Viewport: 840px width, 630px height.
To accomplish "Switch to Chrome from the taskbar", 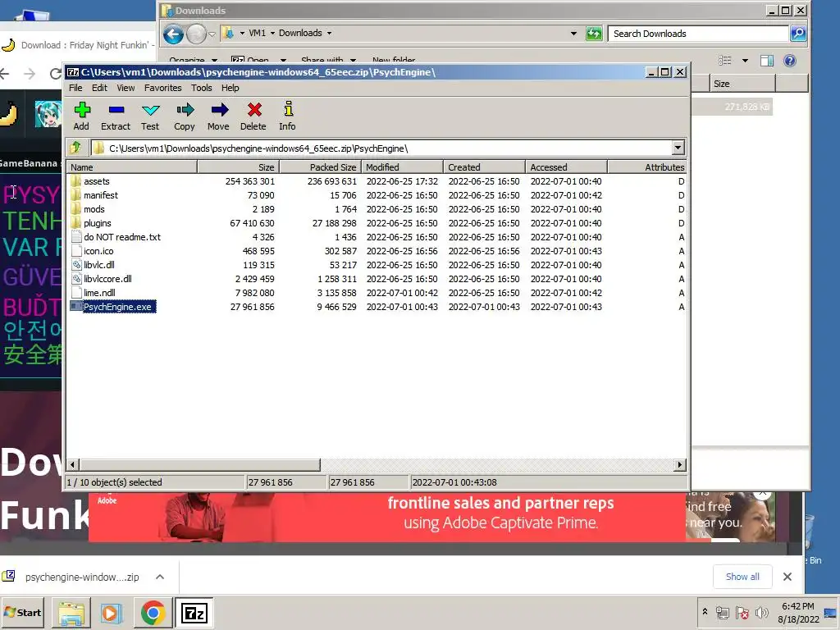I will [153, 613].
